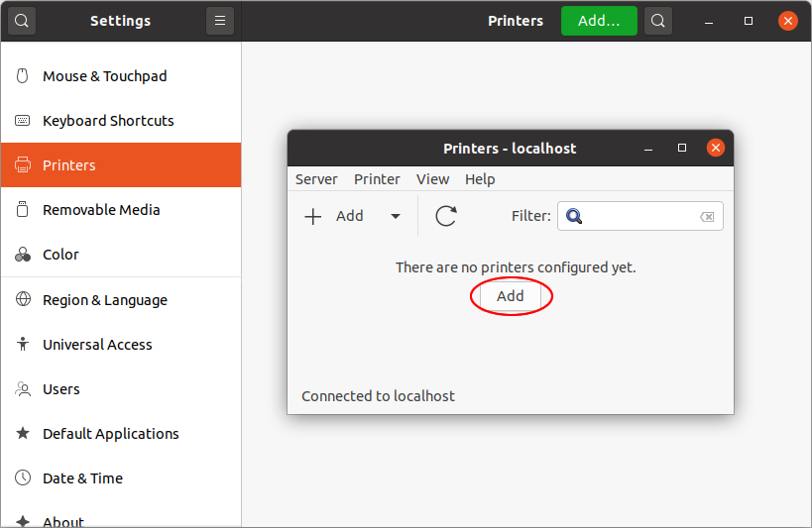Click the plus Add printer toolbar icon
The height and width of the screenshot is (528, 812).
(312, 216)
